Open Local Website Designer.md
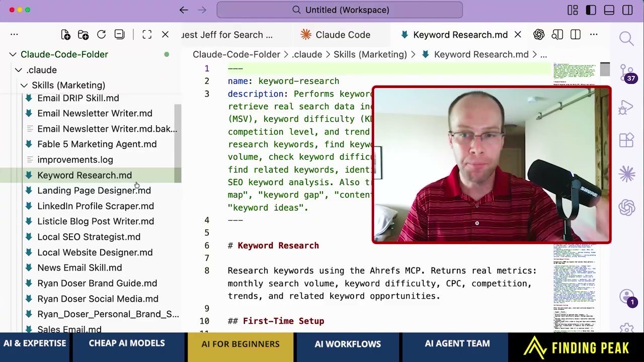 click(x=95, y=252)
